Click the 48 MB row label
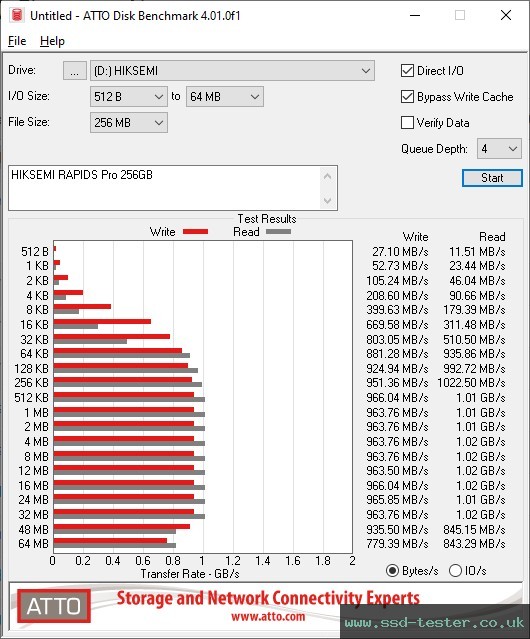530x639 pixels. tap(33, 529)
